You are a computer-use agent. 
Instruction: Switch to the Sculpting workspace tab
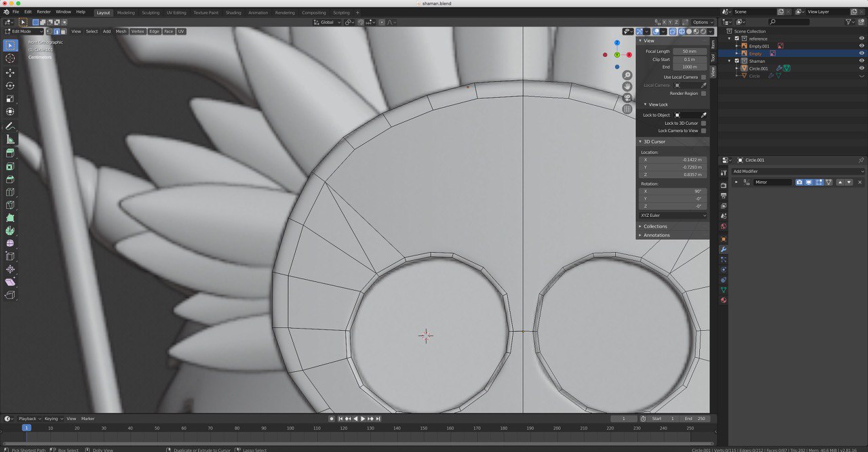tap(151, 12)
